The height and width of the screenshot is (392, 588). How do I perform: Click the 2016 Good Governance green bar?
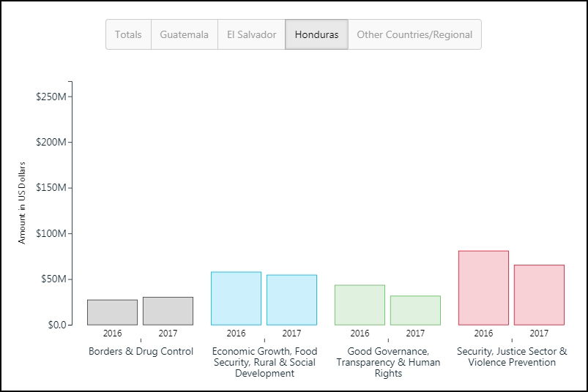point(360,305)
